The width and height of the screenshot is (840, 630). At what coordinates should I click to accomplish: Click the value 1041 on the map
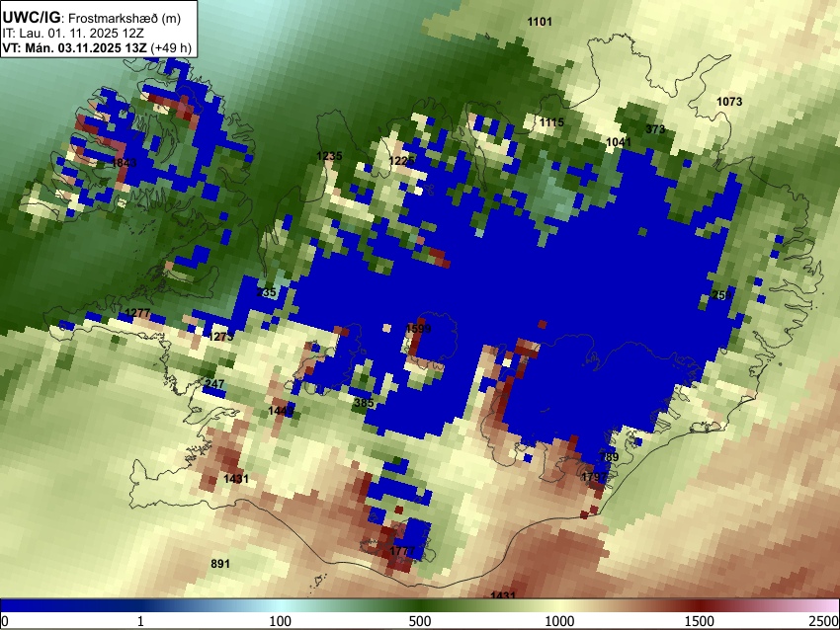click(619, 142)
